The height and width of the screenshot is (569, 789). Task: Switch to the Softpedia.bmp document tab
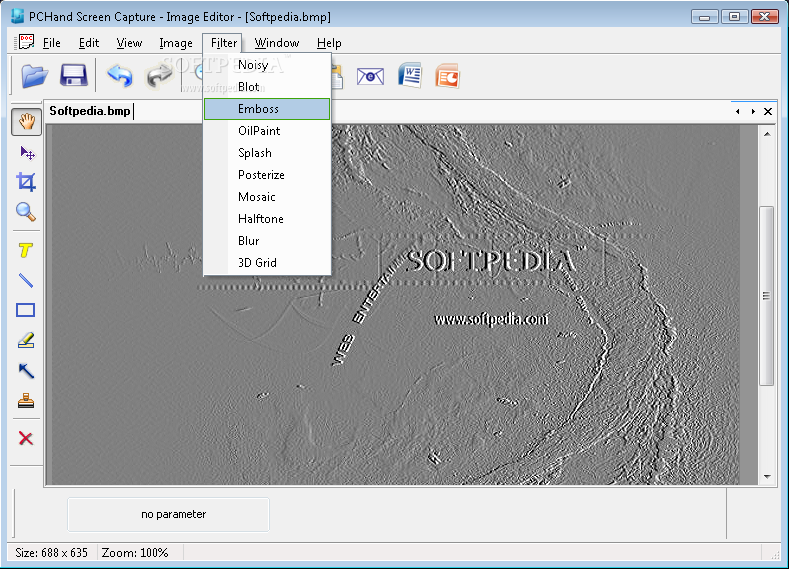point(90,111)
